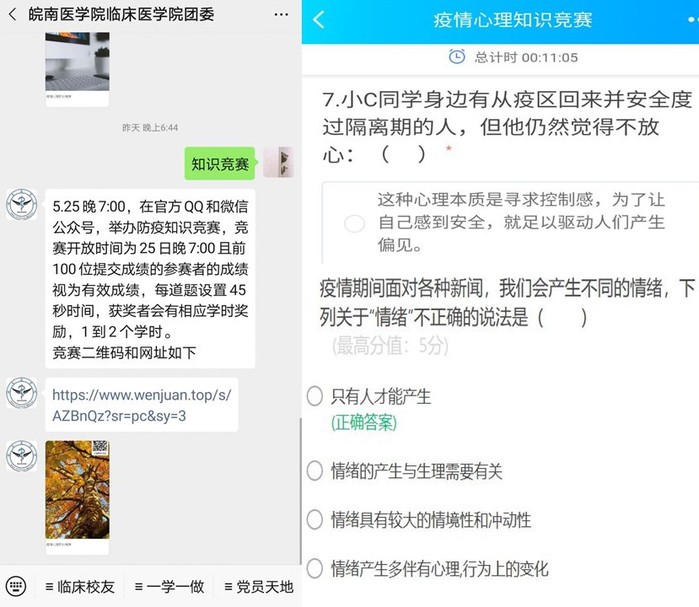Expand the 党员天地 bottom menu
The image size is (699, 607).
259,586
